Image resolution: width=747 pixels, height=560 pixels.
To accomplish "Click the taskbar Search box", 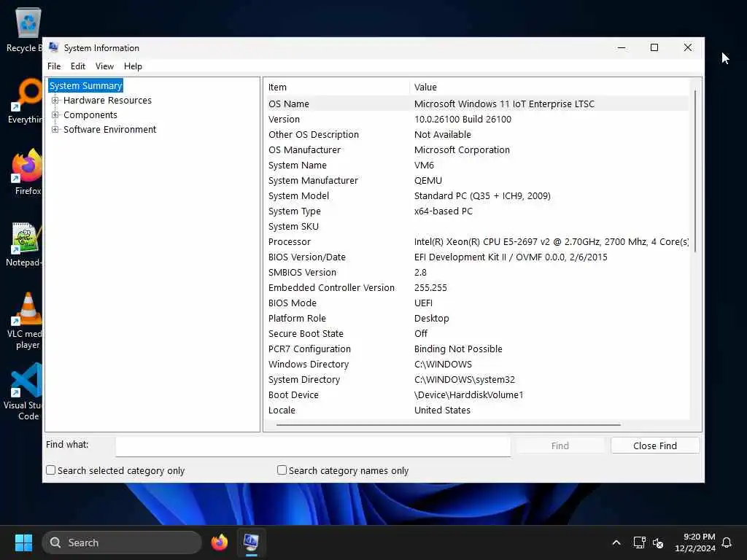I will click(x=122, y=542).
